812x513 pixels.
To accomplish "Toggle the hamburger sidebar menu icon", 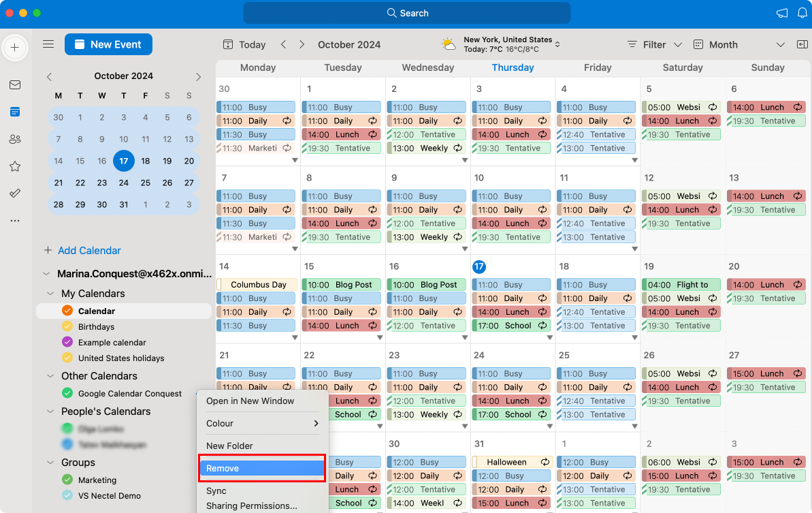I will tap(48, 44).
